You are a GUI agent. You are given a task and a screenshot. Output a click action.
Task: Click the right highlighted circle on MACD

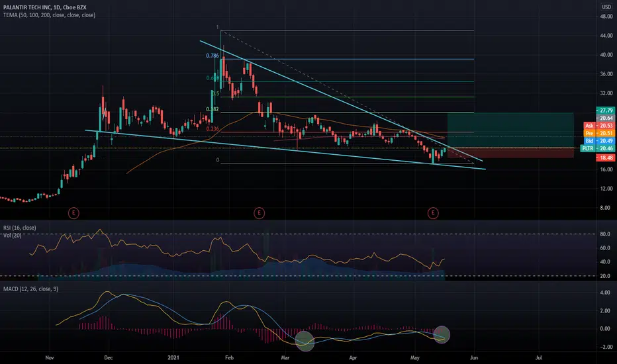442,334
